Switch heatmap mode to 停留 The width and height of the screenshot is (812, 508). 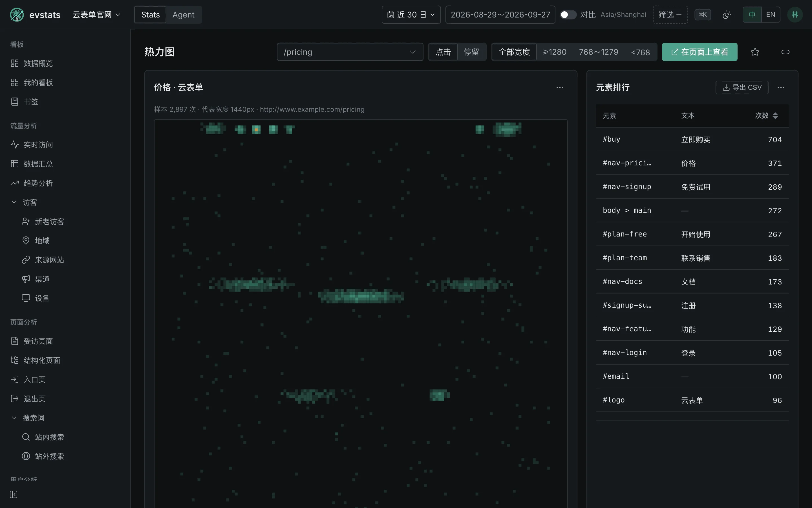pos(471,52)
